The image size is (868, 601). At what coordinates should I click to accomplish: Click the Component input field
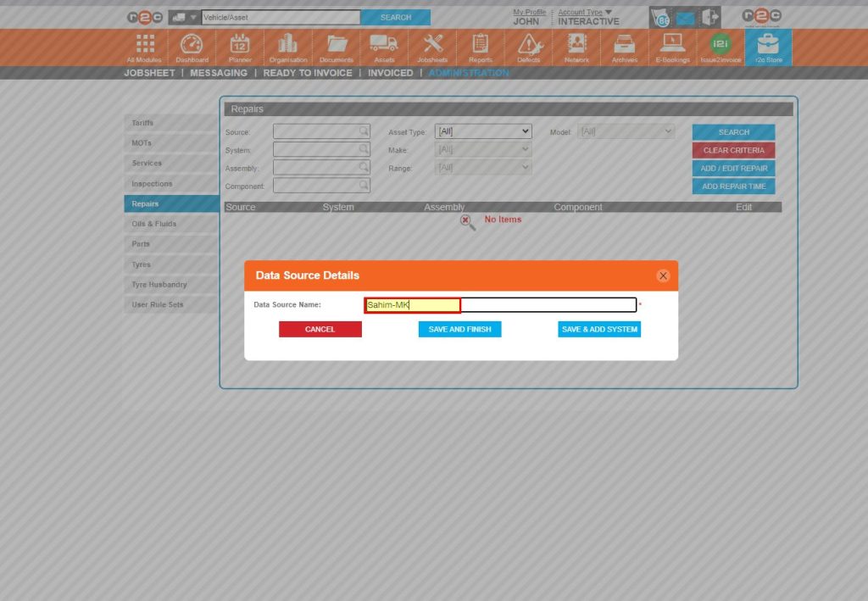tap(321, 186)
